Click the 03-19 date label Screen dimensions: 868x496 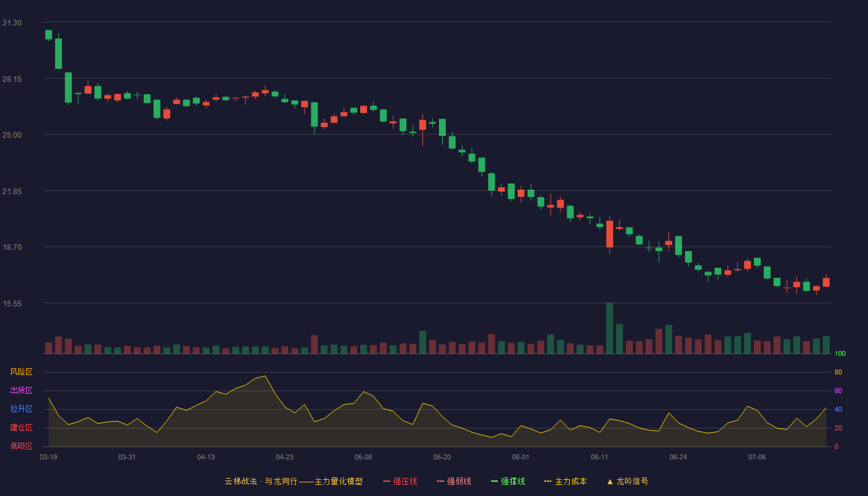[48, 457]
